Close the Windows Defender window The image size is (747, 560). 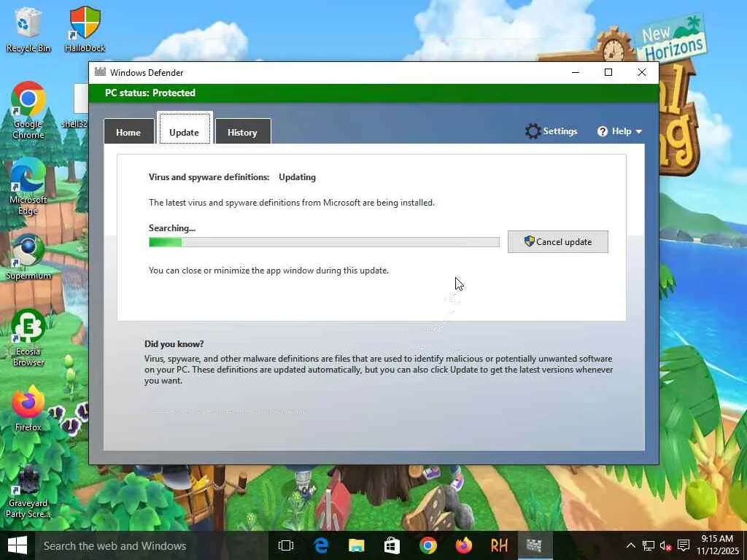coord(642,72)
